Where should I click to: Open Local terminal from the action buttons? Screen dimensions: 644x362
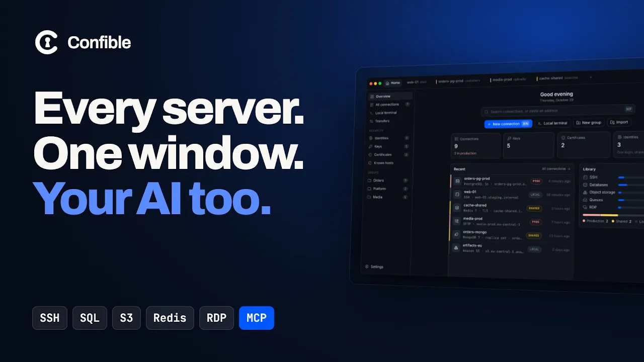coord(552,123)
